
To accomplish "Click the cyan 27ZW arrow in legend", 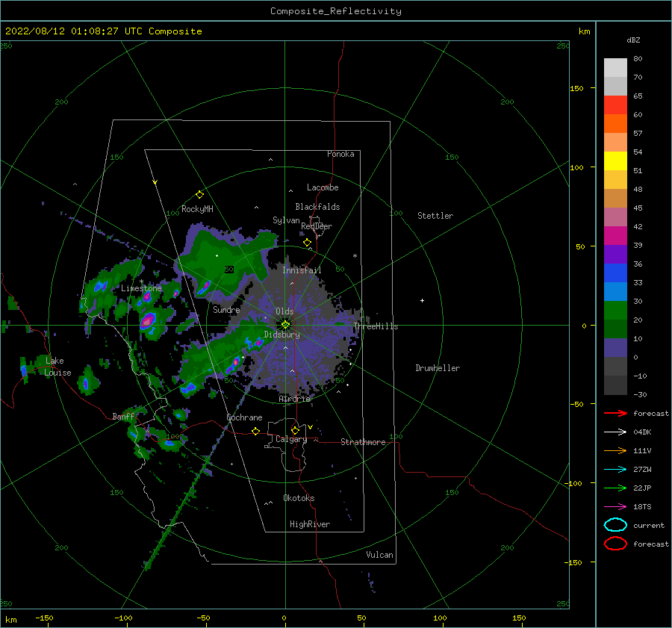I will point(615,470).
